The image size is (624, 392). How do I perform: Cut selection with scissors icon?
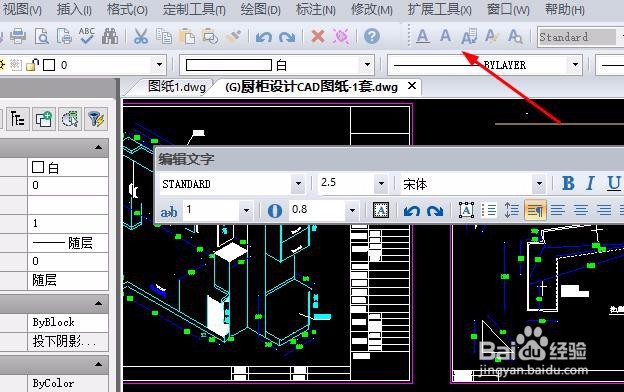(x=140, y=37)
